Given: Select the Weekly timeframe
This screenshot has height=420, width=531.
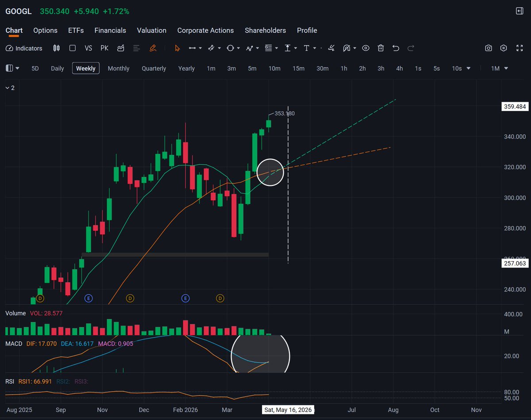Looking at the screenshot, I should [86, 68].
